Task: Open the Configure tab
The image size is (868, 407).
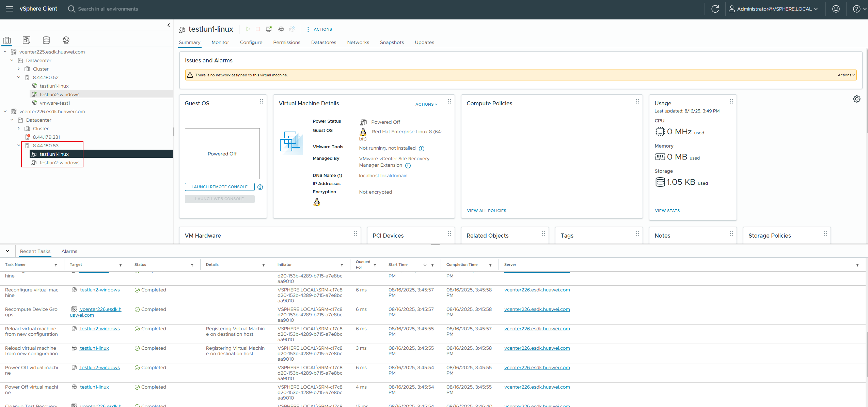Action: point(251,42)
